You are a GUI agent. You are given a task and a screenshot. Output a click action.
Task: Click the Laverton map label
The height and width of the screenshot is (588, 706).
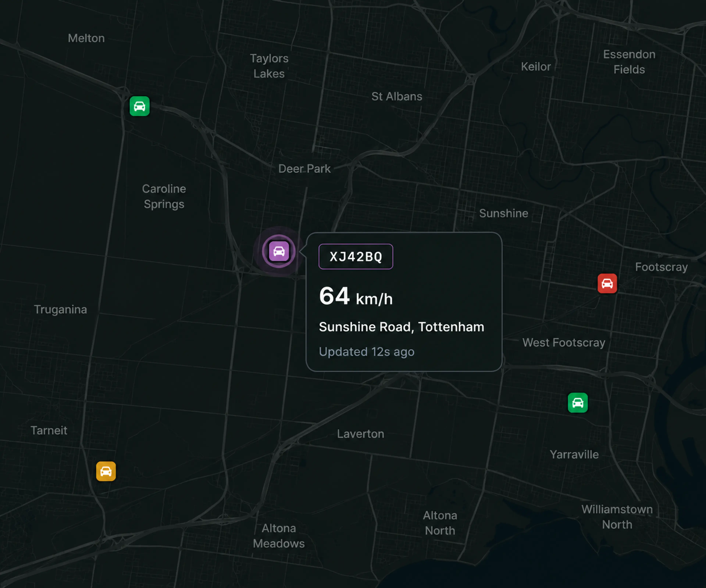point(360,434)
